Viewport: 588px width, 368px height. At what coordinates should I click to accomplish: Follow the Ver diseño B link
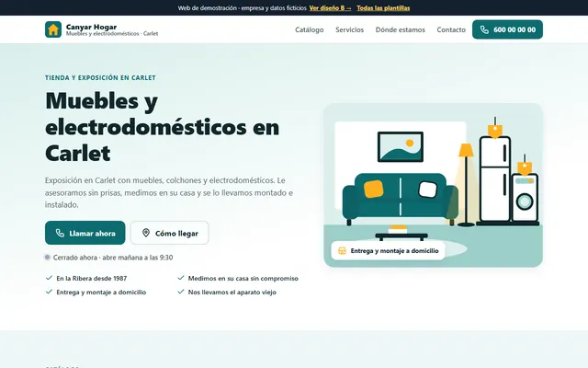331,8
